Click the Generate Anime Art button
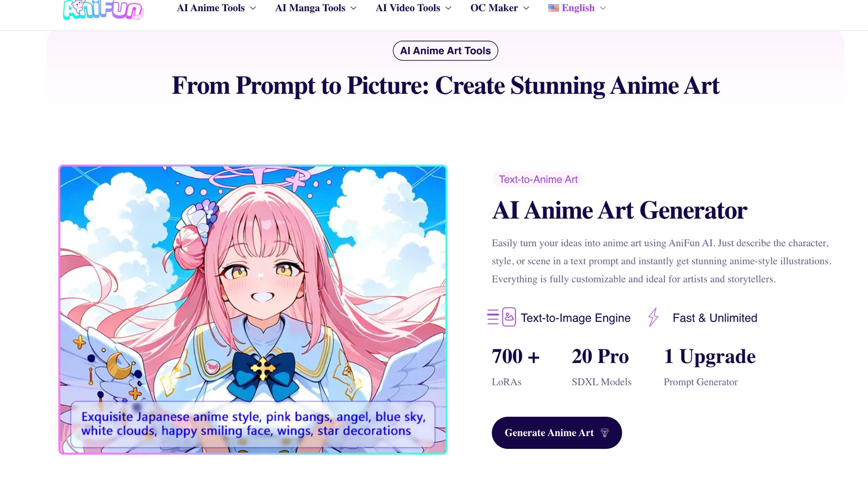This screenshot has height=488, width=868. click(x=557, y=433)
